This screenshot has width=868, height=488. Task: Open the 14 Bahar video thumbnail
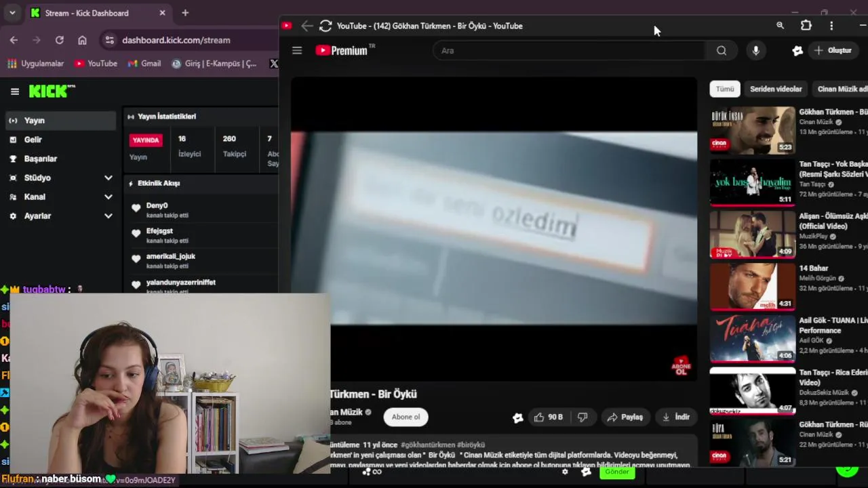point(753,286)
